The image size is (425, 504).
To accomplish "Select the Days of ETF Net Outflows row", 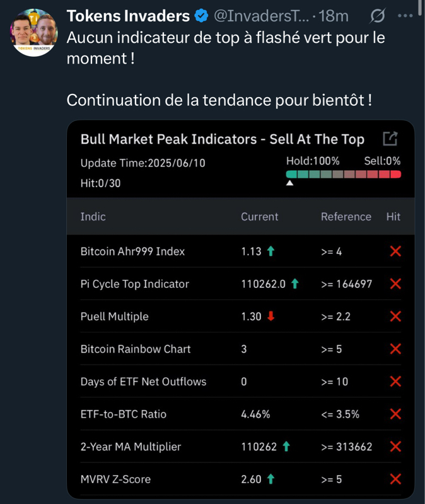I will coord(143,382).
